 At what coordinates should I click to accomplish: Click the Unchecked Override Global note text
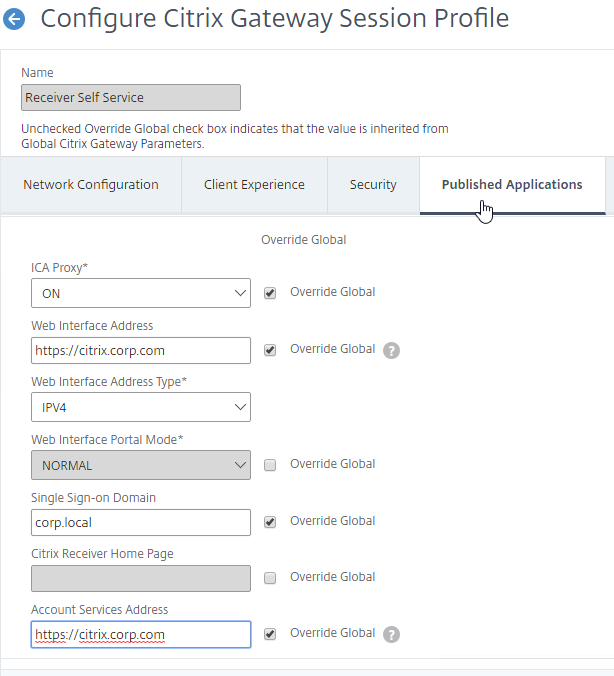pos(235,136)
